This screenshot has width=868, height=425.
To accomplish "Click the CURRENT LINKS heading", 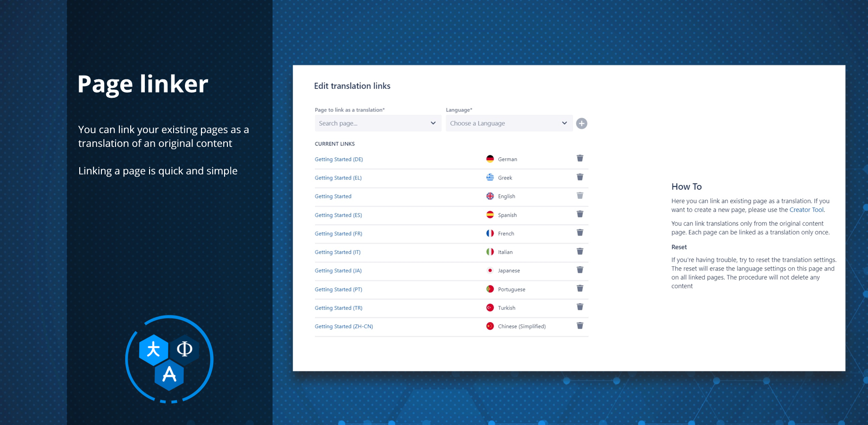I will (335, 144).
